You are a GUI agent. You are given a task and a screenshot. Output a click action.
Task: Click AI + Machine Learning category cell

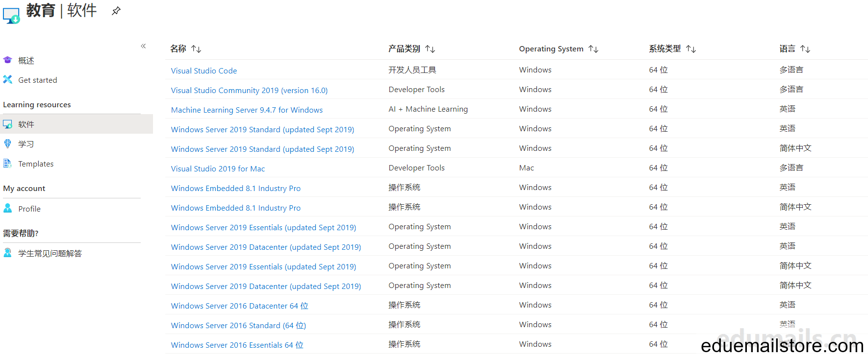click(428, 109)
